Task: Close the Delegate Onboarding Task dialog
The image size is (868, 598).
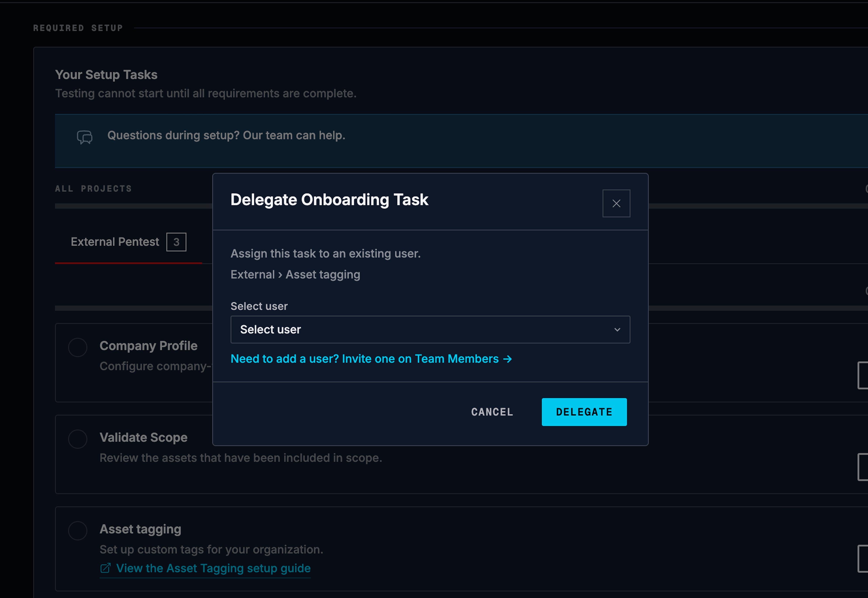Action: (x=616, y=203)
